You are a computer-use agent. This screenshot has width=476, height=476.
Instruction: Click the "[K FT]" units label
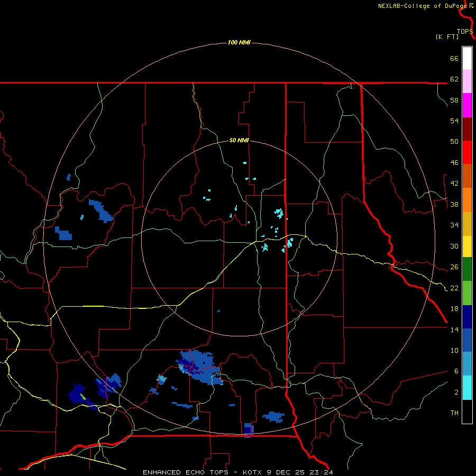[x=447, y=36]
